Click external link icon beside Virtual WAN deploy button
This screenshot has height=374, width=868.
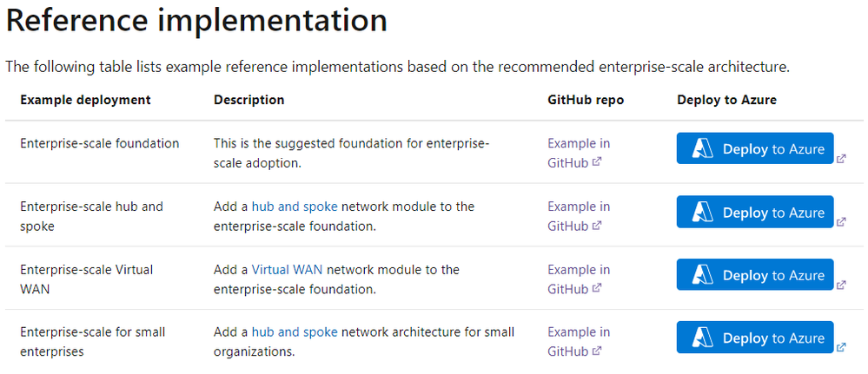[841, 285]
